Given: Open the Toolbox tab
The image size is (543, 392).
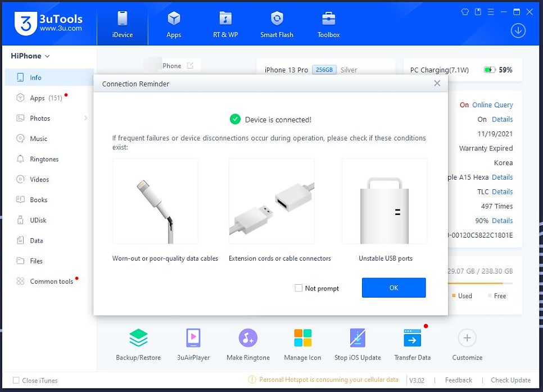Looking at the screenshot, I should tap(328, 24).
